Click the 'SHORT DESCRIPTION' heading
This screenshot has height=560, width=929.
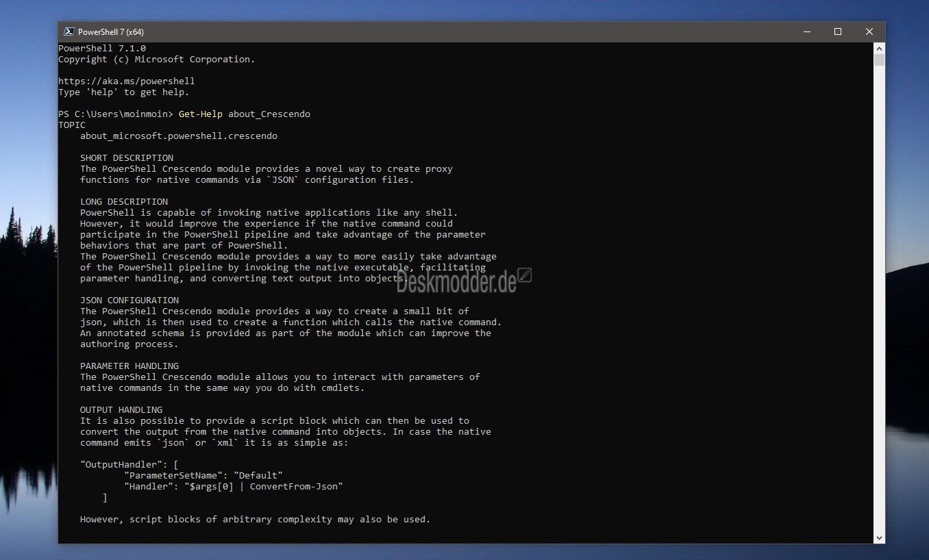[127, 157]
